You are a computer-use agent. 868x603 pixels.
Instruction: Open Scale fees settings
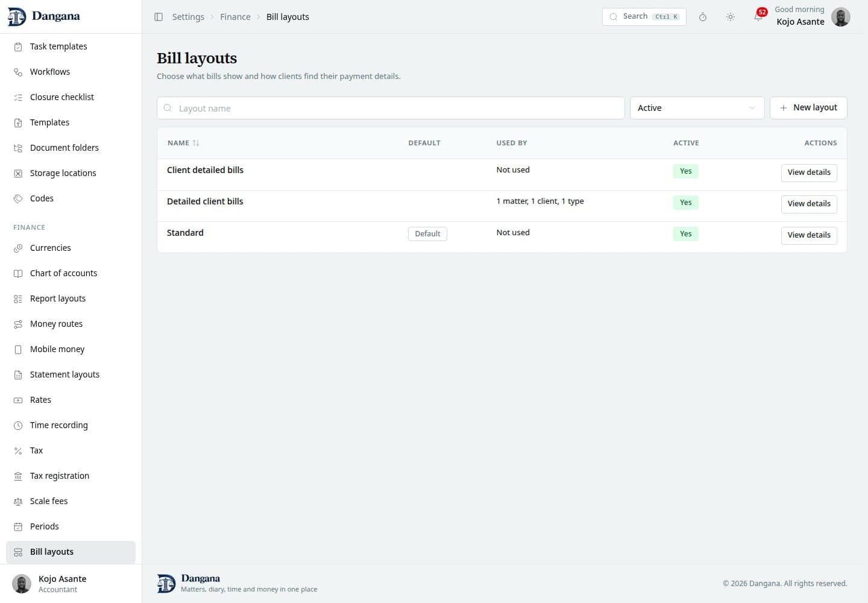[71, 501]
